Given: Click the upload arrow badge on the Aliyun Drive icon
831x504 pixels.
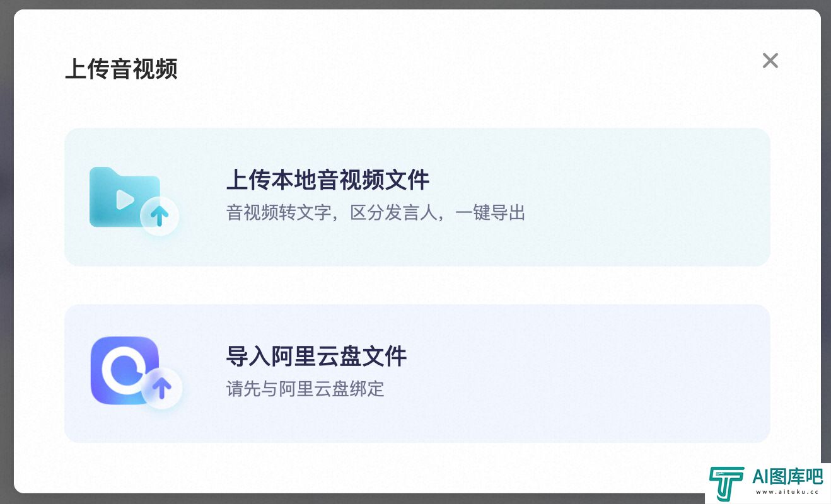Looking at the screenshot, I should click(162, 388).
